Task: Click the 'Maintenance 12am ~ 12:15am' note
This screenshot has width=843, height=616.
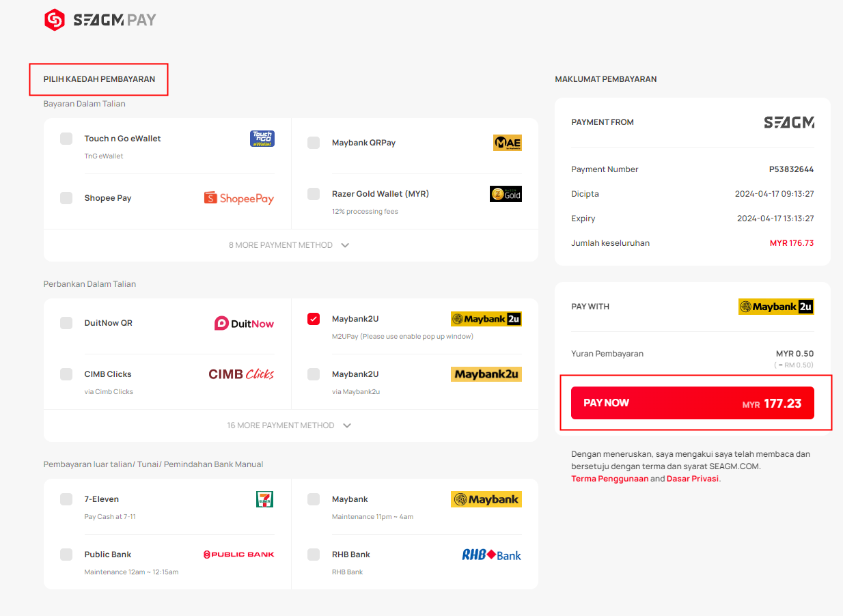Action: coord(131,572)
